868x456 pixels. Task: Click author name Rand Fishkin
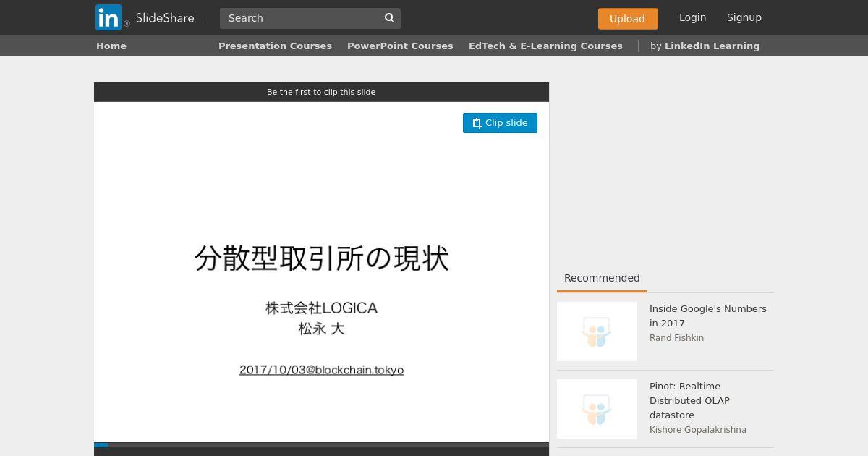point(676,338)
